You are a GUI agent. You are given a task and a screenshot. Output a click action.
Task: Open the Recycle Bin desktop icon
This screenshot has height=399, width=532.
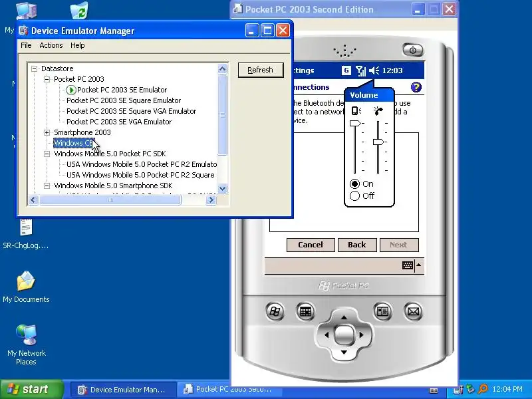(79, 10)
